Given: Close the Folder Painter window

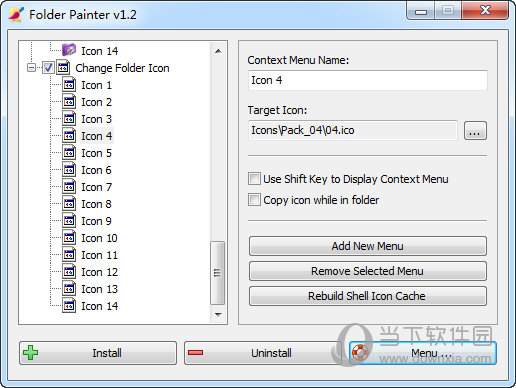Looking at the screenshot, I should [x=485, y=11].
